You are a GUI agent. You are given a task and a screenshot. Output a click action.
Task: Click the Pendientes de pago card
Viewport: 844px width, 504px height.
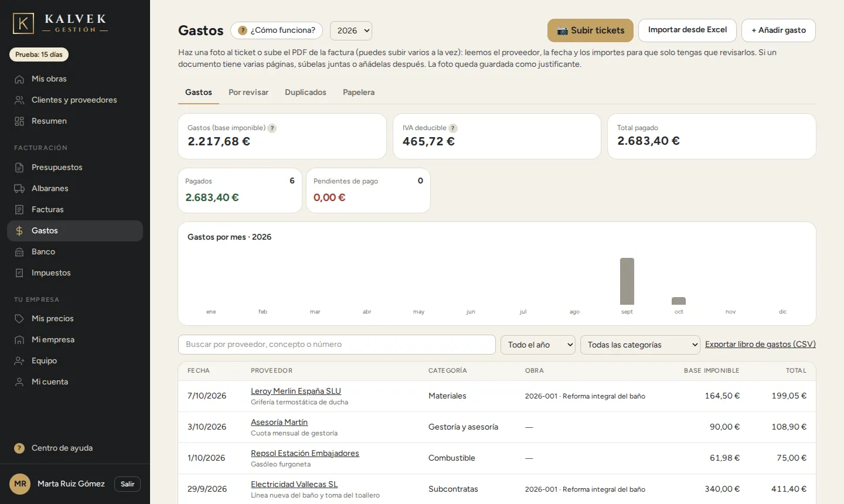(x=368, y=190)
